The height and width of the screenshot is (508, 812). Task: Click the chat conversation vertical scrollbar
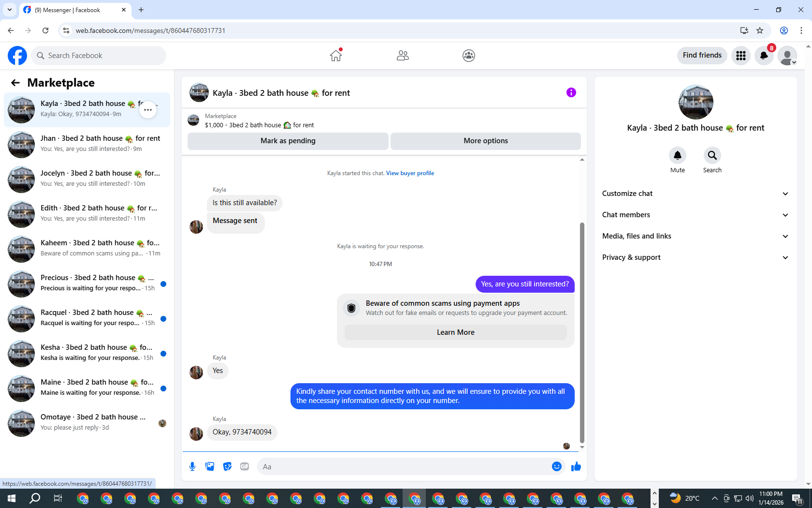(582, 333)
